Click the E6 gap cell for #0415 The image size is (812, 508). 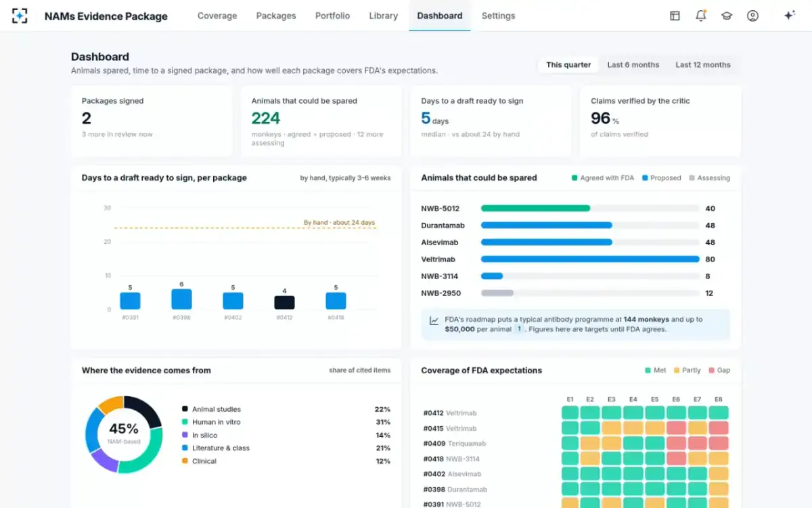pos(676,428)
